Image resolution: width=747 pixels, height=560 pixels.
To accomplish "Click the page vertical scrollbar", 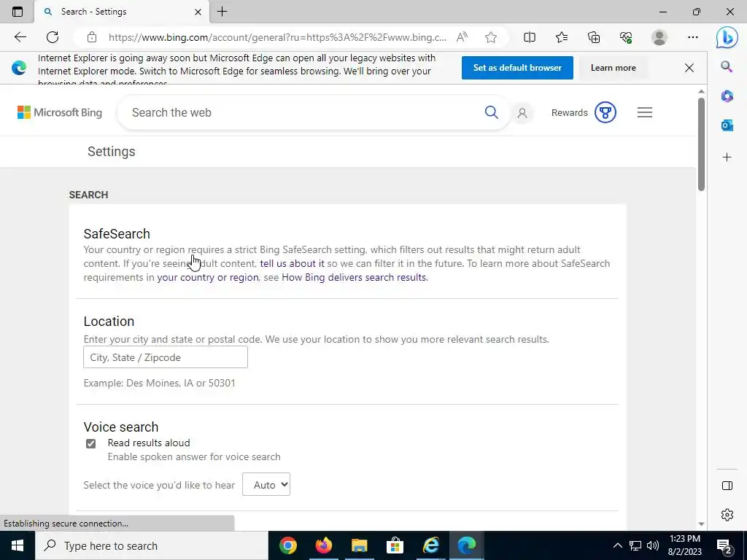I will point(701,144).
